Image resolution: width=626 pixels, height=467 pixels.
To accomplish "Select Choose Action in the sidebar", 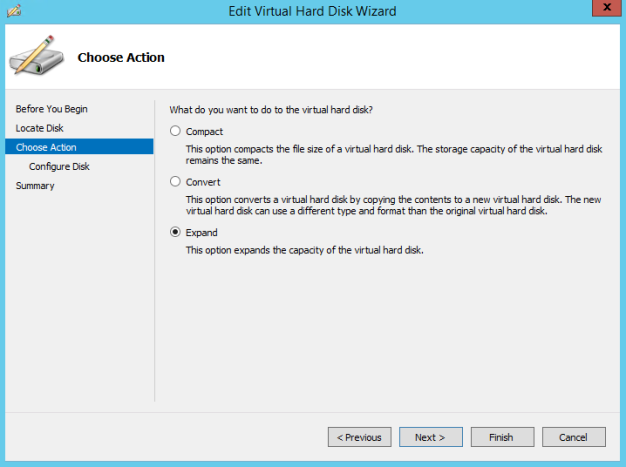I will pyautogui.click(x=46, y=147).
